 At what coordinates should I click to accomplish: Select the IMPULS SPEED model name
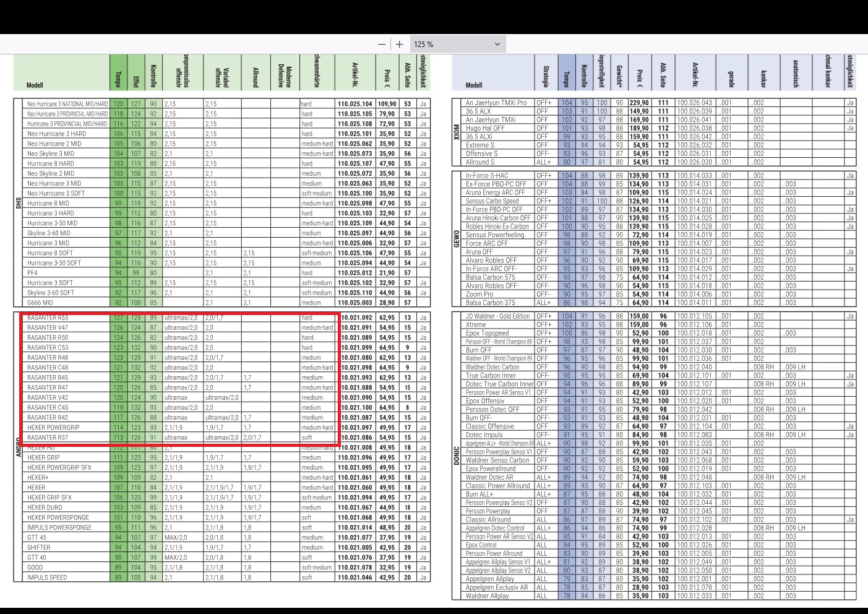pyautogui.click(x=47, y=577)
